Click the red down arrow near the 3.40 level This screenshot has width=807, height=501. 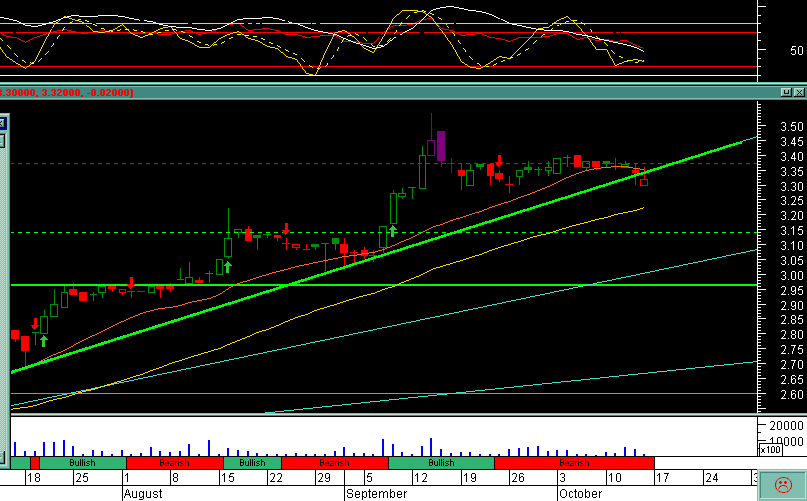(499, 160)
